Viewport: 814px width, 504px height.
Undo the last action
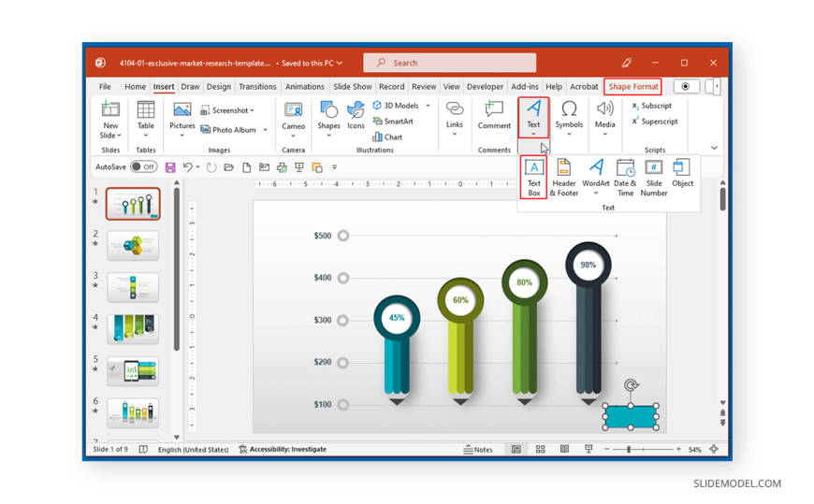click(x=187, y=167)
